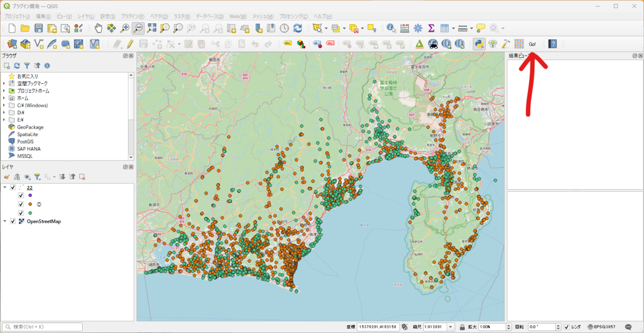Open the プラグイン menu
644x333 pixels.
click(x=133, y=17)
